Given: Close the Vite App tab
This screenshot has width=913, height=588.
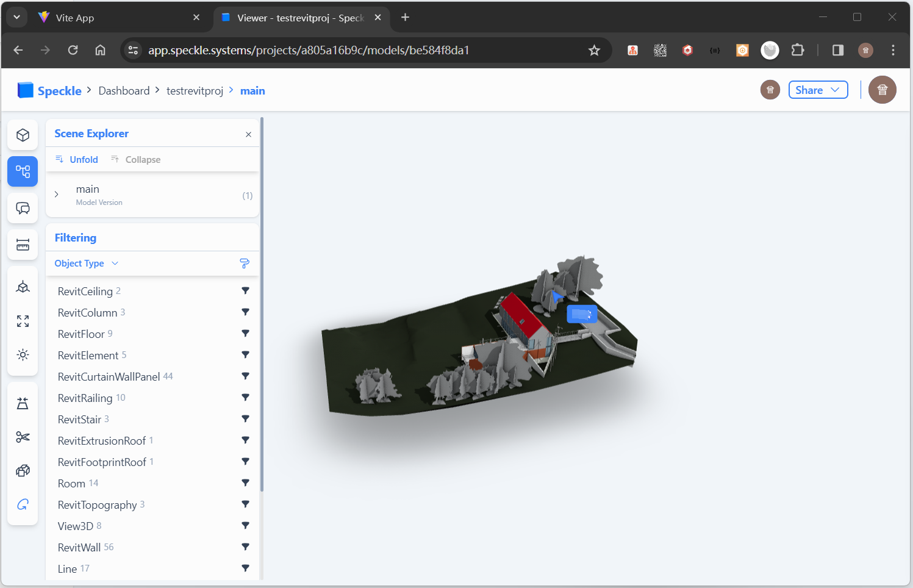Looking at the screenshot, I should (x=196, y=18).
